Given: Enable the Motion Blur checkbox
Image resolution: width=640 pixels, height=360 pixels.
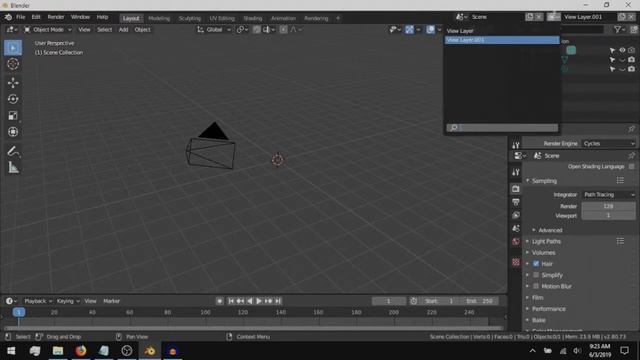Looking at the screenshot, I should (x=536, y=286).
